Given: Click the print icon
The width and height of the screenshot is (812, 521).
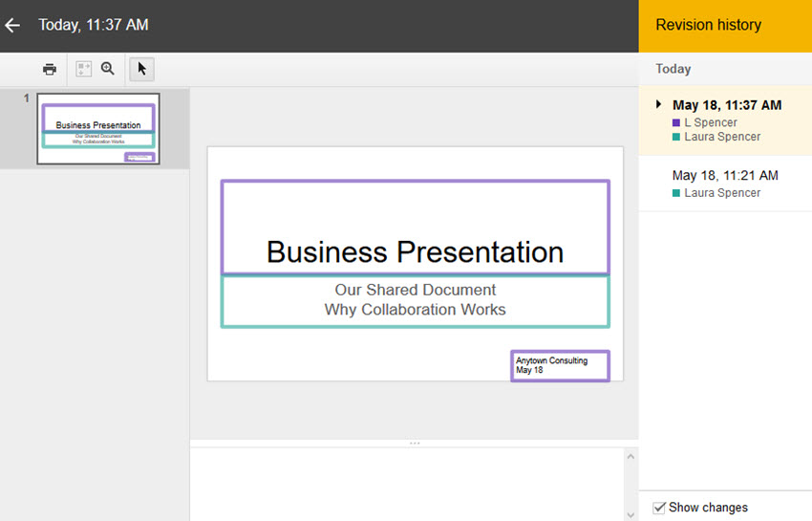Looking at the screenshot, I should [50, 69].
